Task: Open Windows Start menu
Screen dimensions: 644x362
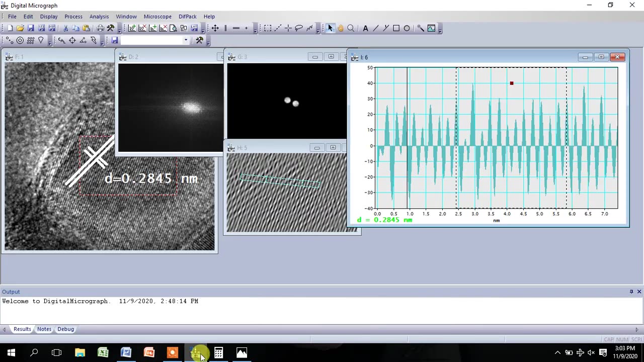Action: [11, 353]
